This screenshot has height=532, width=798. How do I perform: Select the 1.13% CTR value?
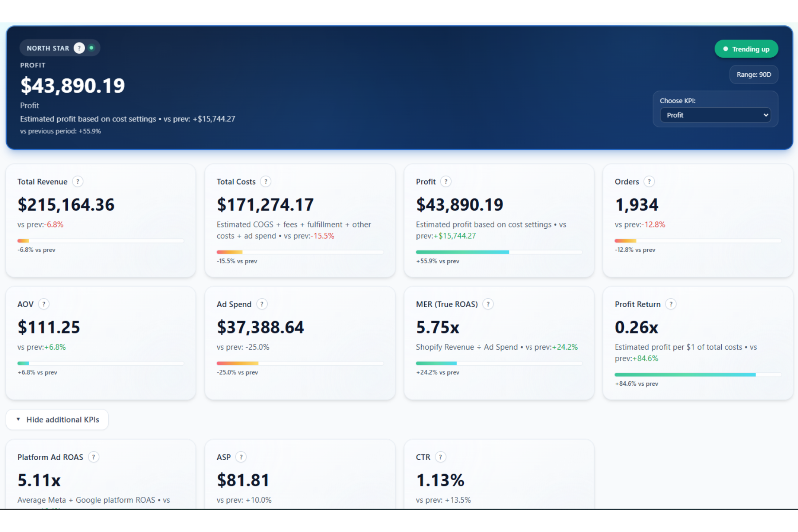(x=440, y=480)
